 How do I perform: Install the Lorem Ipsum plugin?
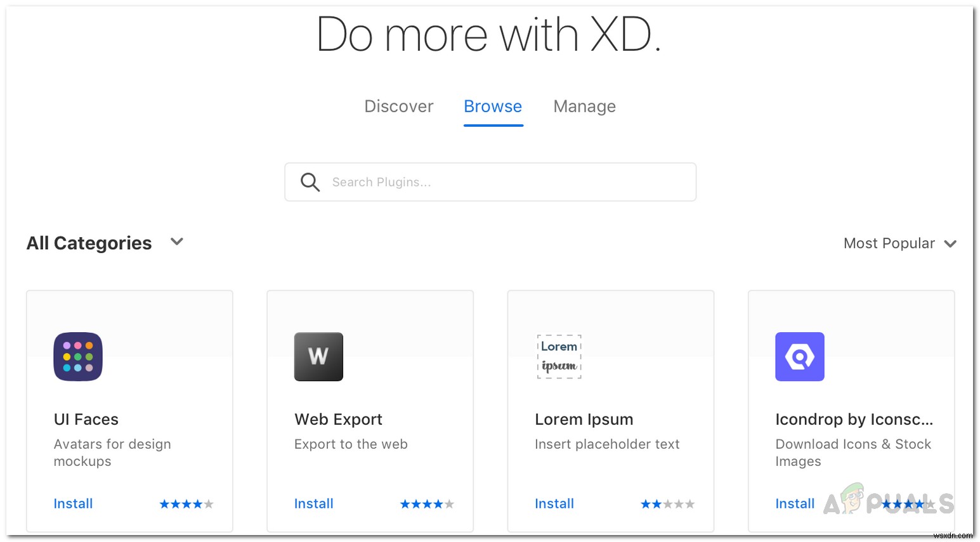click(554, 503)
